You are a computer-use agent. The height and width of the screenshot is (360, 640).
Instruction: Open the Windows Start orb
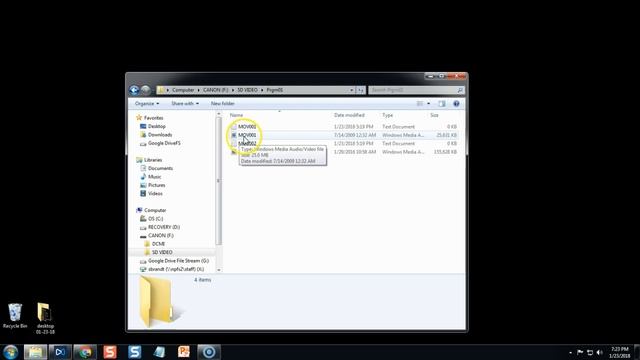click(x=10, y=352)
